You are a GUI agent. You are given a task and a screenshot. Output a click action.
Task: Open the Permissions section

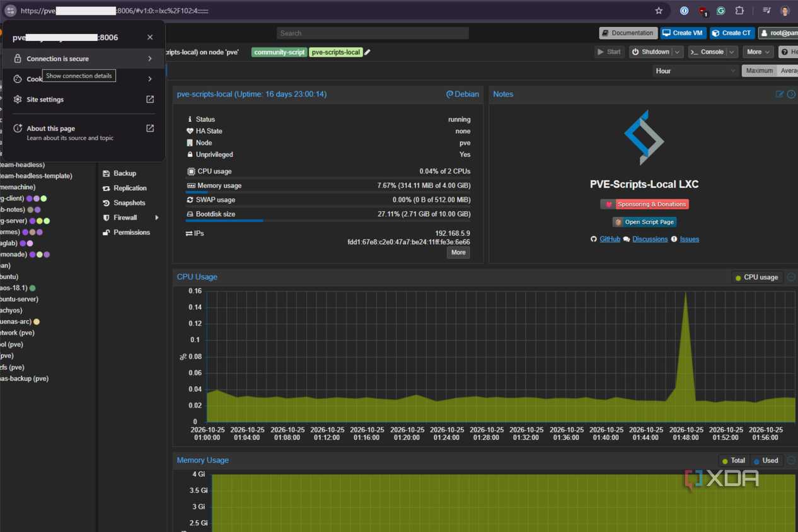[x=130, y=233]
